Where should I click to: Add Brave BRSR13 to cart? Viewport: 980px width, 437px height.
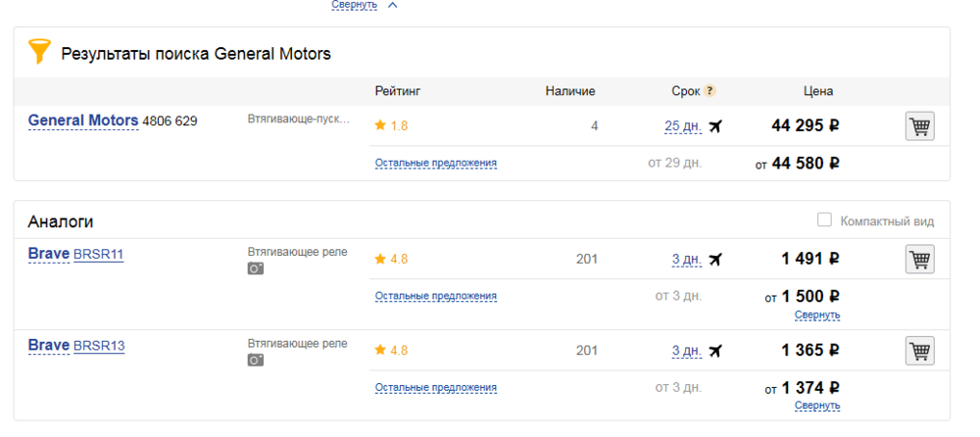tap(919, 351)
